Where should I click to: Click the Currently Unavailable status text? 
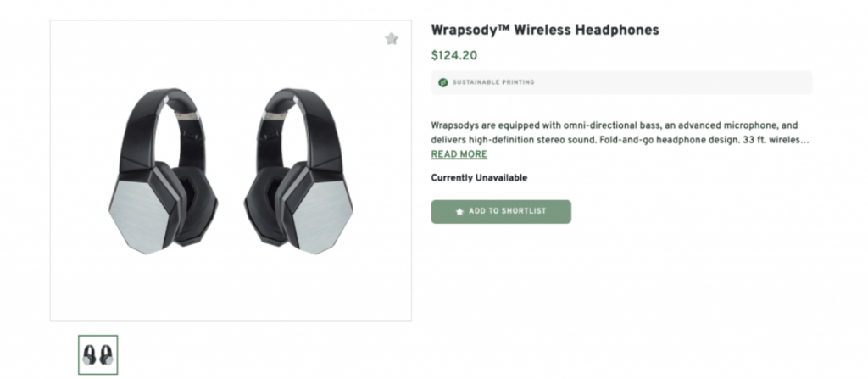479,178
